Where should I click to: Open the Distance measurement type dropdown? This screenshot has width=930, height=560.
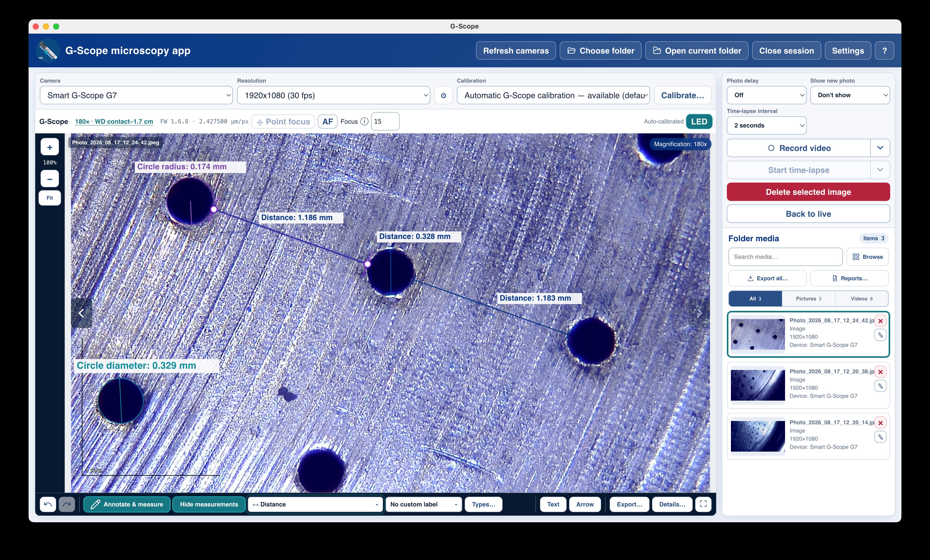[315, 504]
